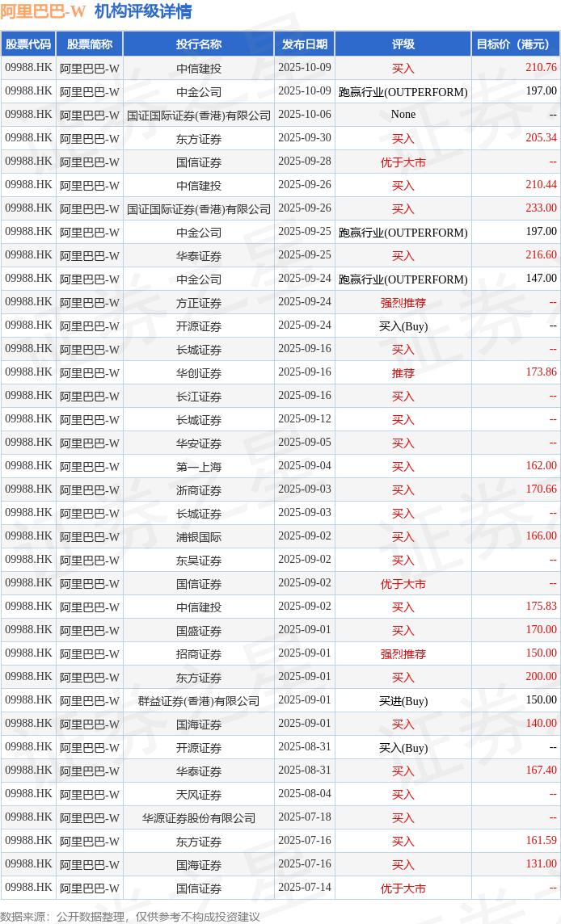Select 长江证券 bank name

pos(199,396)
